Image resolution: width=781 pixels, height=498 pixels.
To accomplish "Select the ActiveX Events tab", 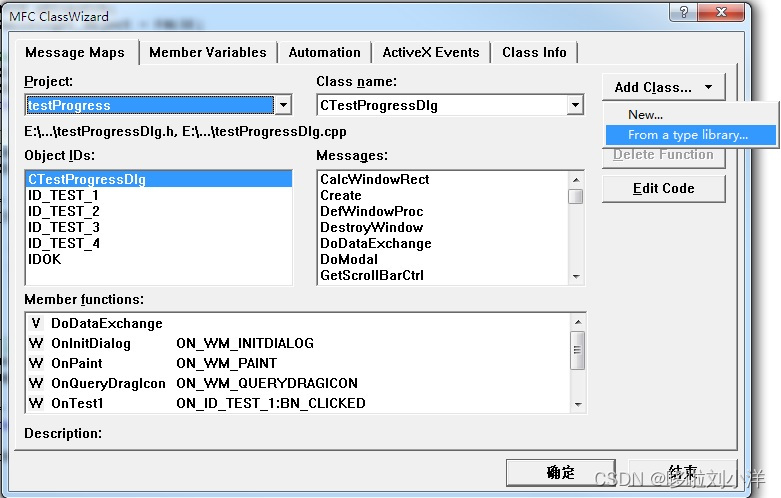I will pos(431,52).
